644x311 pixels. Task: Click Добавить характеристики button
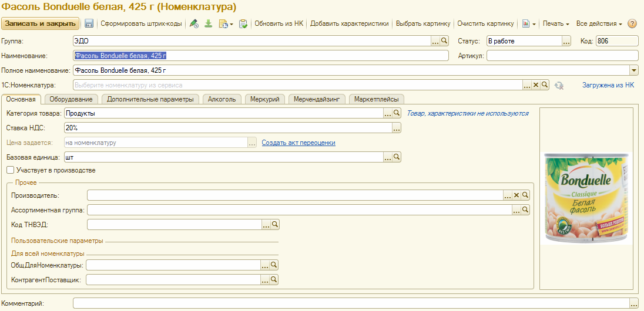click(x=350, y=24)
